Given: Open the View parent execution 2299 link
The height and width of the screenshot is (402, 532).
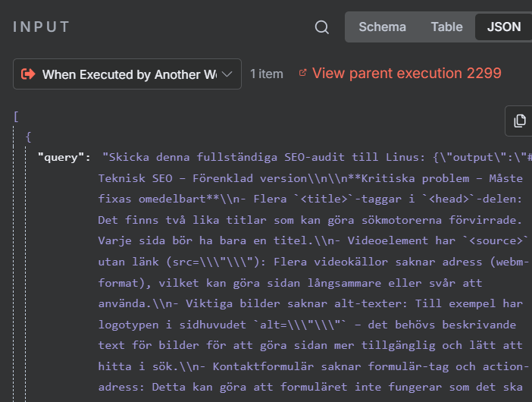Looking at the screenshot, I should [x=406, y=74].
